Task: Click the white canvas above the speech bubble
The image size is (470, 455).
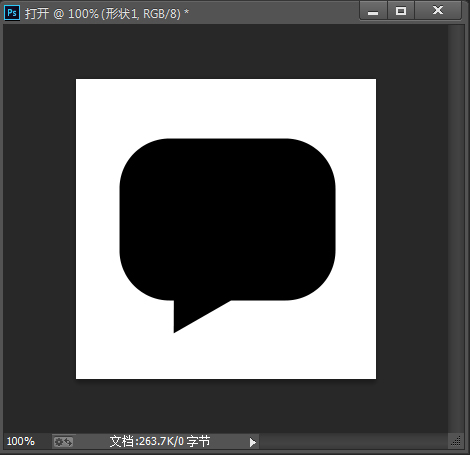Action: pos(226,108)
